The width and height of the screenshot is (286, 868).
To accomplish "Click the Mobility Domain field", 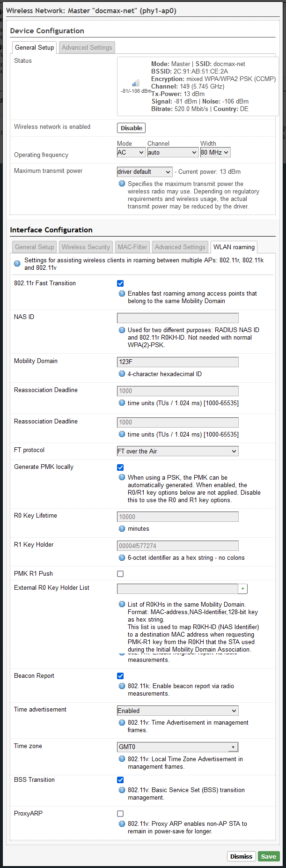I will 178,362.
